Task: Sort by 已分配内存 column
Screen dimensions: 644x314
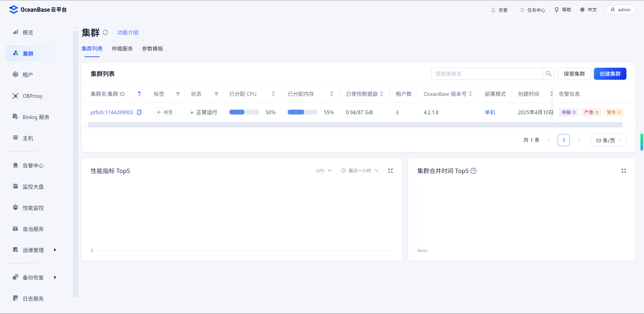Action: pos(332,94)
